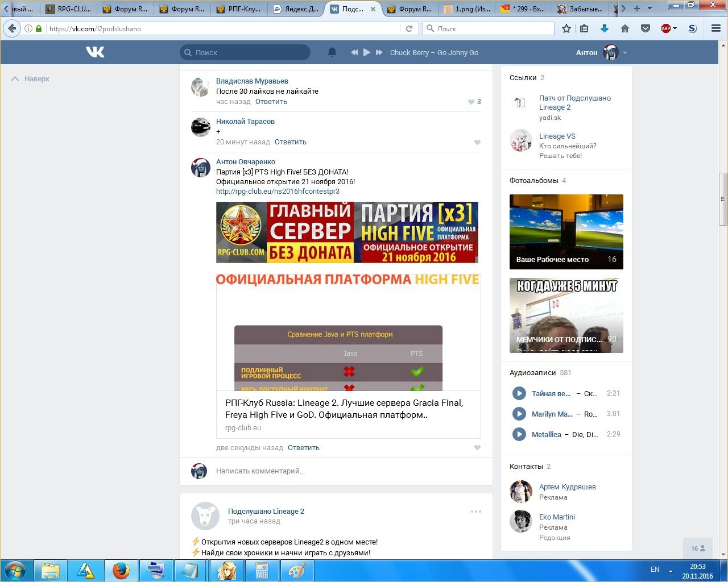Open bookmarks list icon
728x582 pixels.
coord(584,28)
